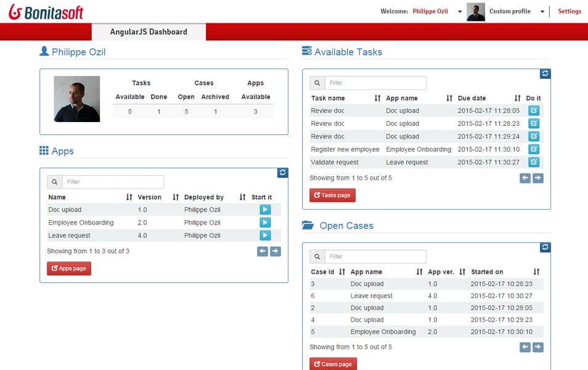The width and height of the screenshot is (588, 370).
Task: Click Do it for the Register new employee task
Action: [534, 149]
